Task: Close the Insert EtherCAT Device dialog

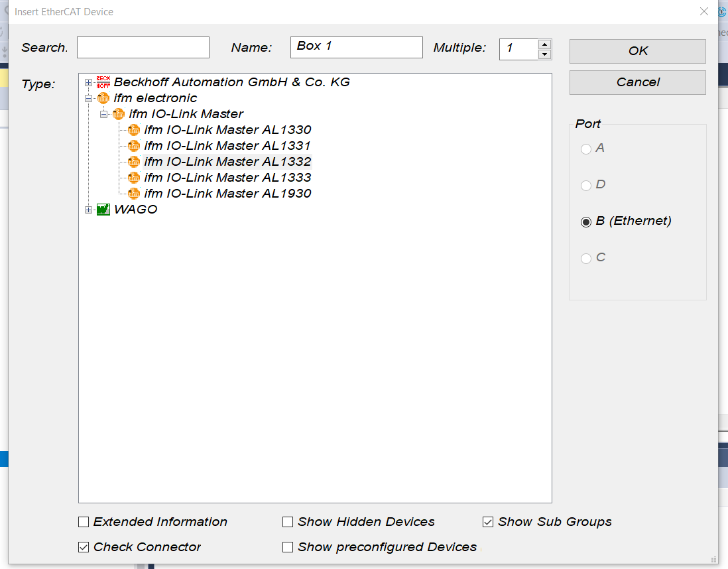Action: pos(704,12)
